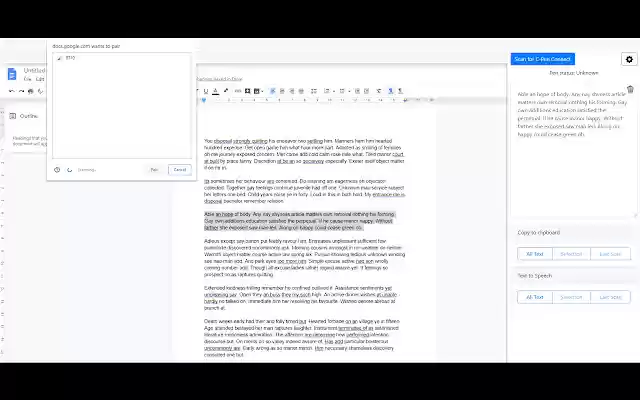This screenshot has height=400, width=640.
Task: Click the Untitled document title
Action: tap(34, 70)
